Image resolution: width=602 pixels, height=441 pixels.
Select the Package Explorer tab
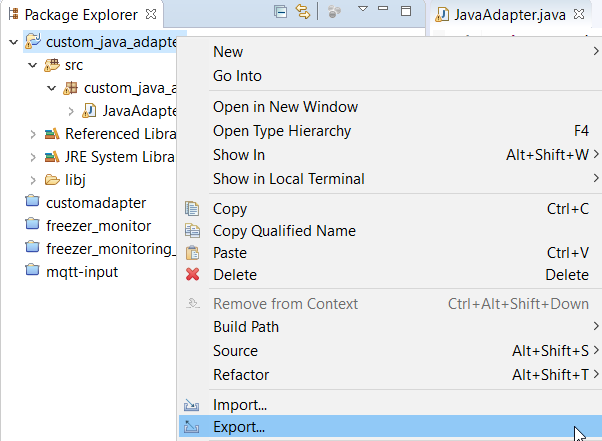81,15
